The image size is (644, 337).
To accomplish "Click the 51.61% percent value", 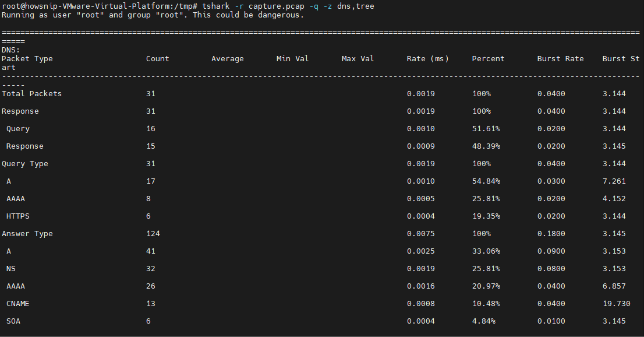I will 486,129.
